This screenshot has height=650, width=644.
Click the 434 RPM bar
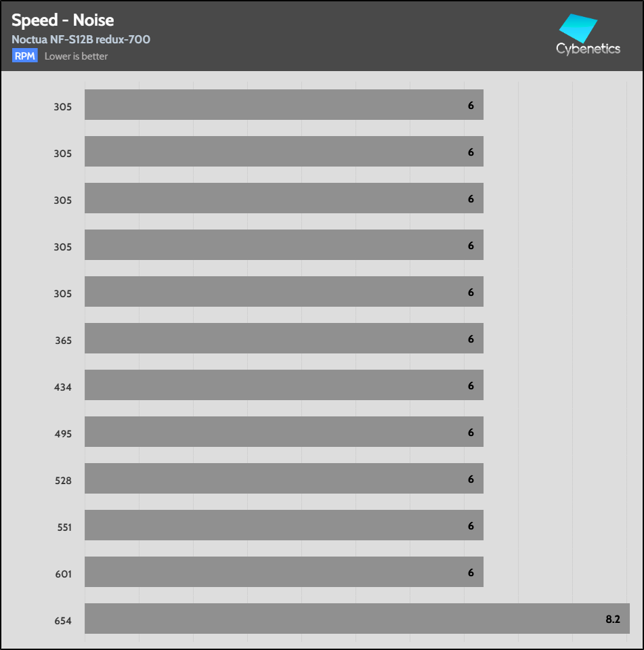coord(284,385)
